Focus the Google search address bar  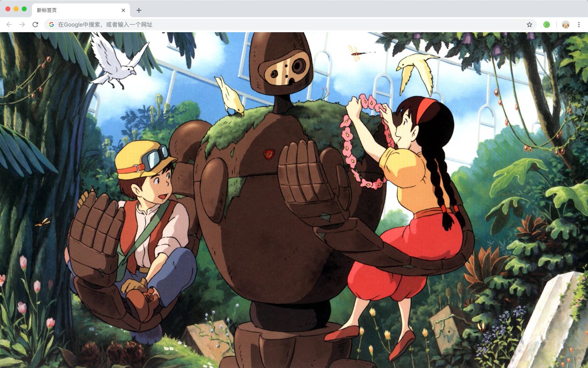click(291, 24)
